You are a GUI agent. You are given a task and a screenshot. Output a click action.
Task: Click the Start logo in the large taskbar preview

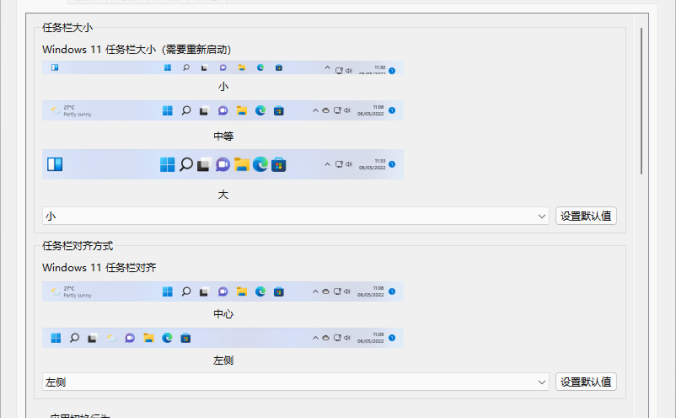[x=167, y=165]
